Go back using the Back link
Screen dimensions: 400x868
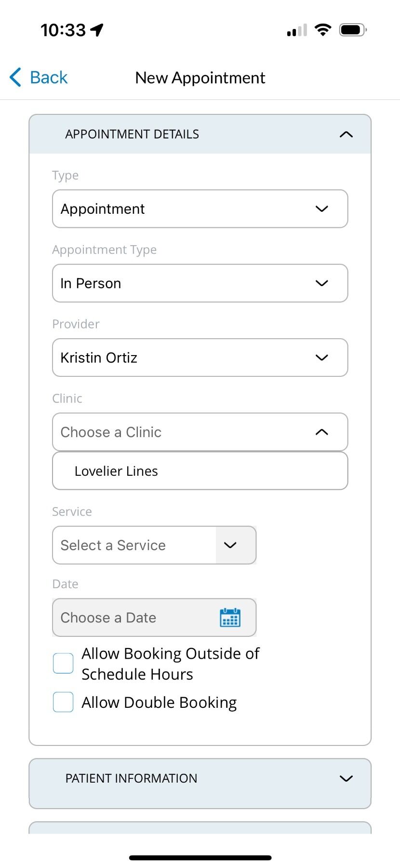pos(48,77)
